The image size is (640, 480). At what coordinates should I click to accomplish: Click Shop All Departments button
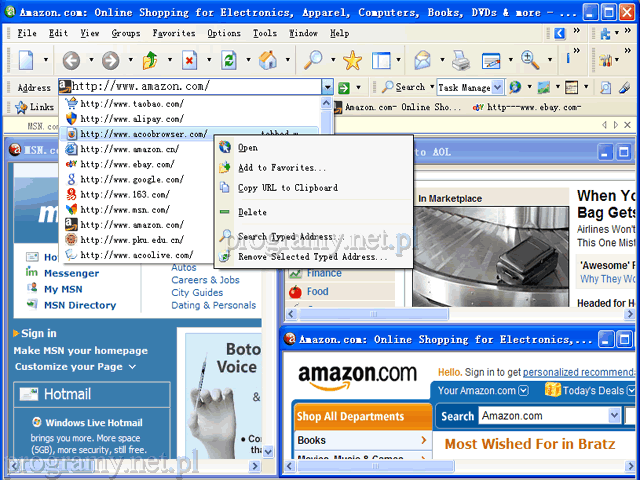click(x=350, y=417)
